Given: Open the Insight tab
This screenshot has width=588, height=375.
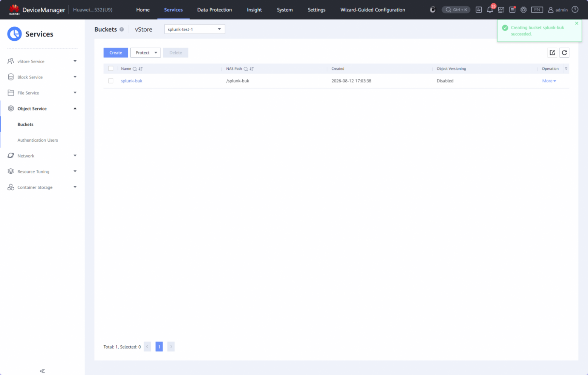Looking at the screenshot, I should [x=254, y=10].
